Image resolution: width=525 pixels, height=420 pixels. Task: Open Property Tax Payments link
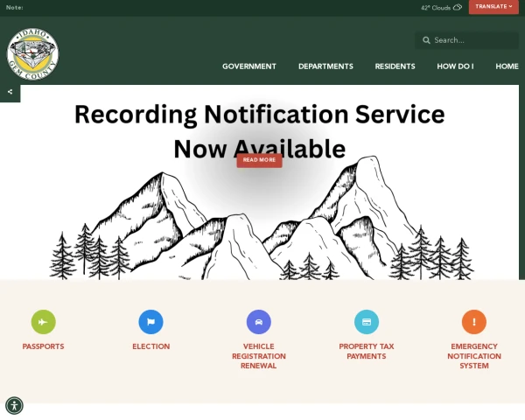(367, 351)
